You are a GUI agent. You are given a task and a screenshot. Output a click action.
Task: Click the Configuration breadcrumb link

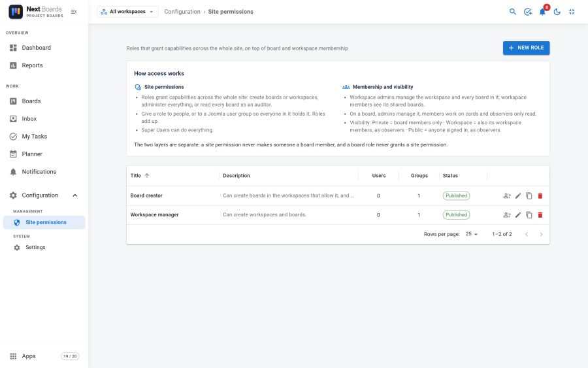pyautogui.click(x=182, y=12)
